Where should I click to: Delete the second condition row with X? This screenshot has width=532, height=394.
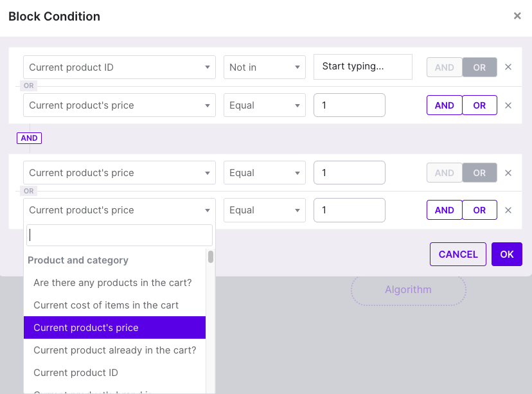pyautogui.click(x=508, y=105)
